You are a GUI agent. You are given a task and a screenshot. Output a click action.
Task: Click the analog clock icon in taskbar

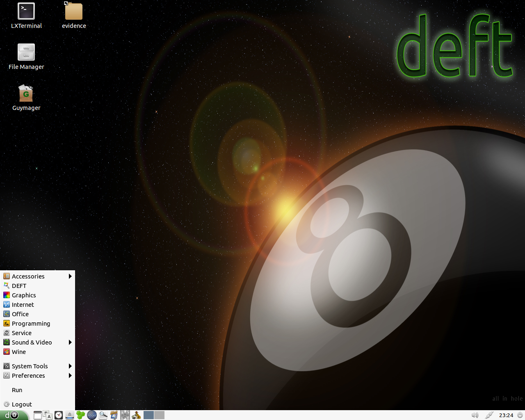(59, 415)
